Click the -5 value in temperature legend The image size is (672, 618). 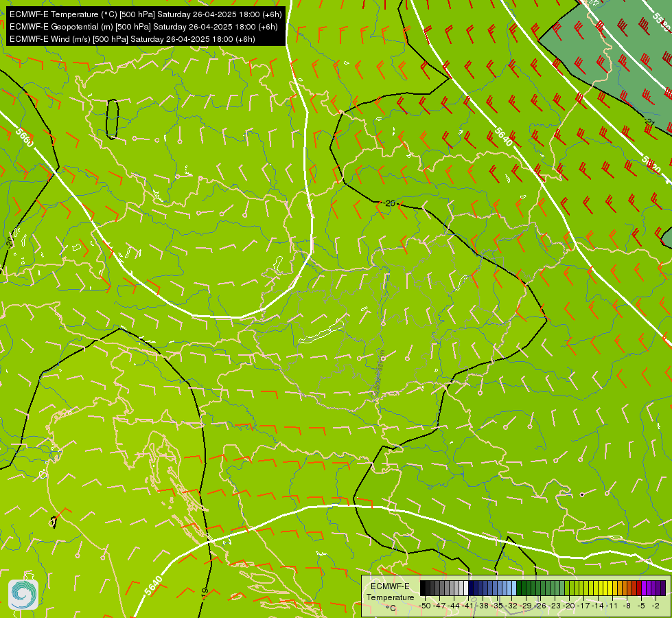click(641, 606)
